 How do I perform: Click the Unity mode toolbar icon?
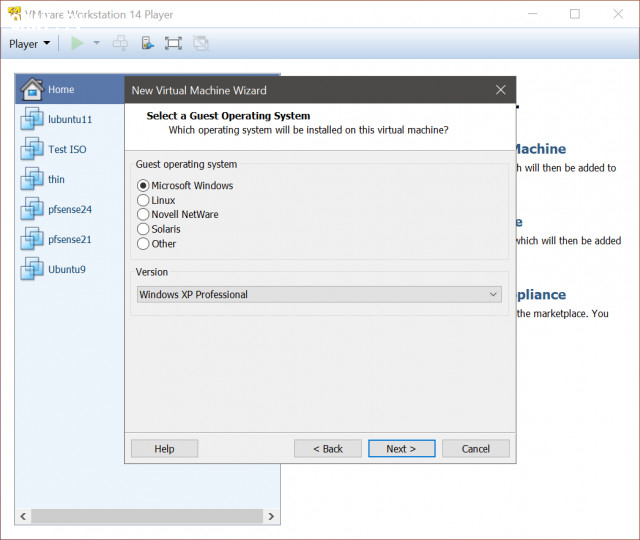coord(201,43)
